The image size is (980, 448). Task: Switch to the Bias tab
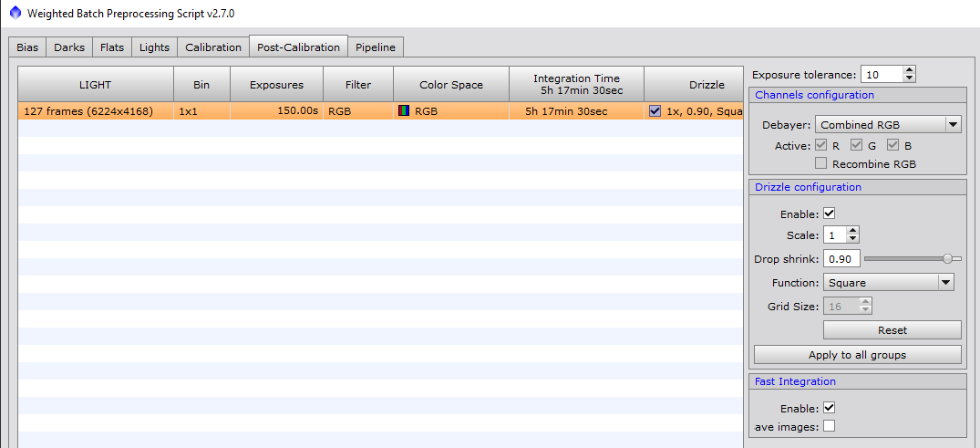click(27, 47)
